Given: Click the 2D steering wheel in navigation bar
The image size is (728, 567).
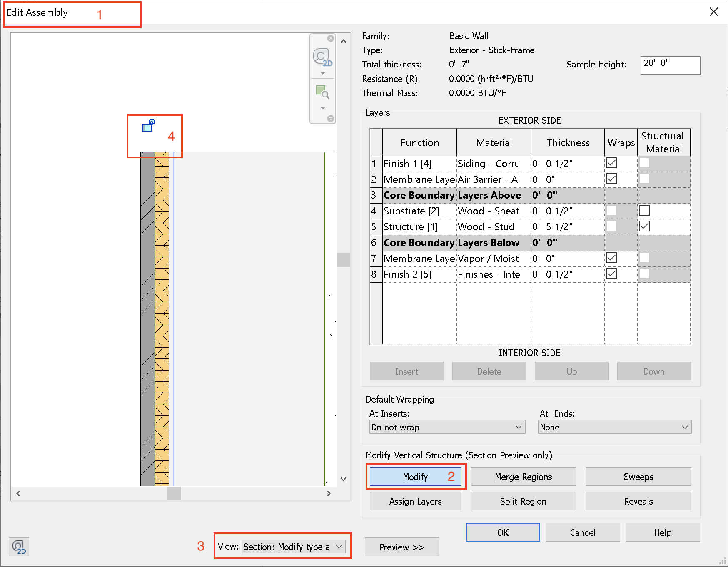Looking at the screenshot, I should pyautogui.click(x=322, y=57).
